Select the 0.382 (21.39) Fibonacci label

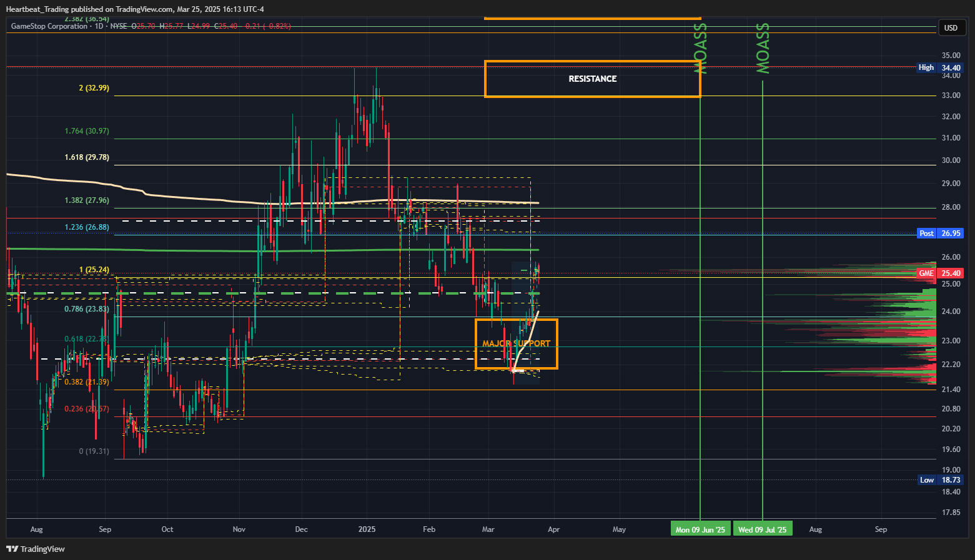tap(87, 381)
